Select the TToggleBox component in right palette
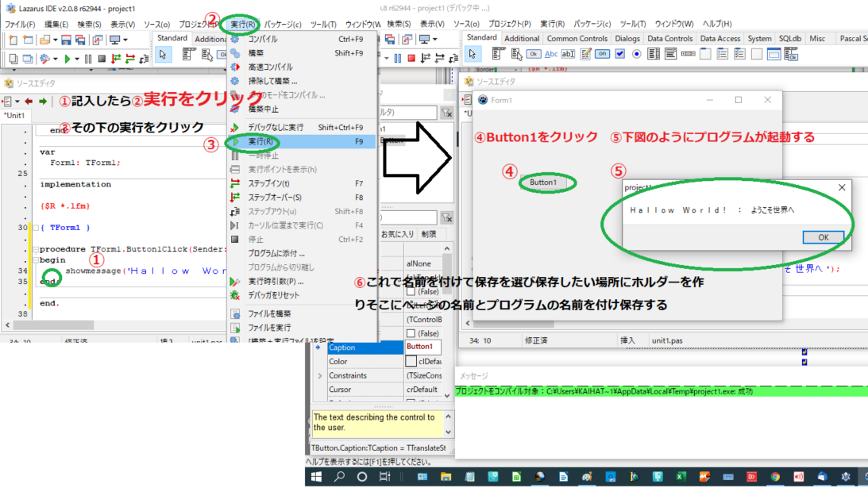This screenshot has height=488, width=868. (602, 54)
